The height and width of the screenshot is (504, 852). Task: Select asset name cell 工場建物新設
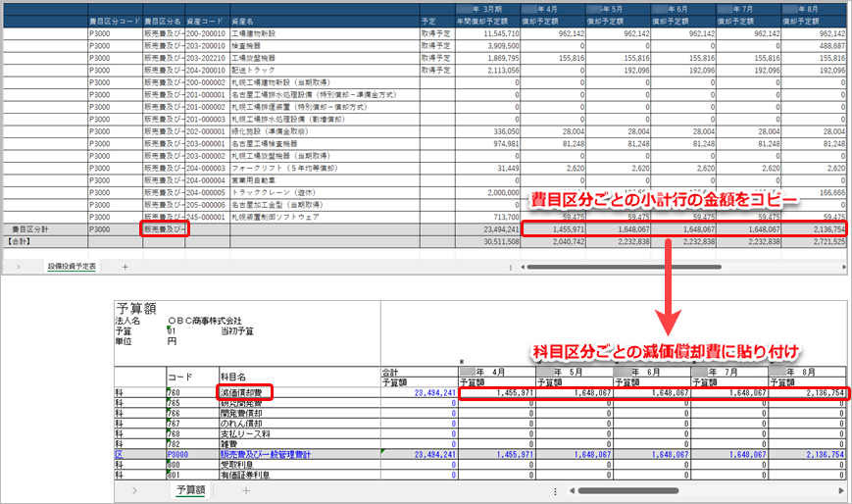click(325, 33)
